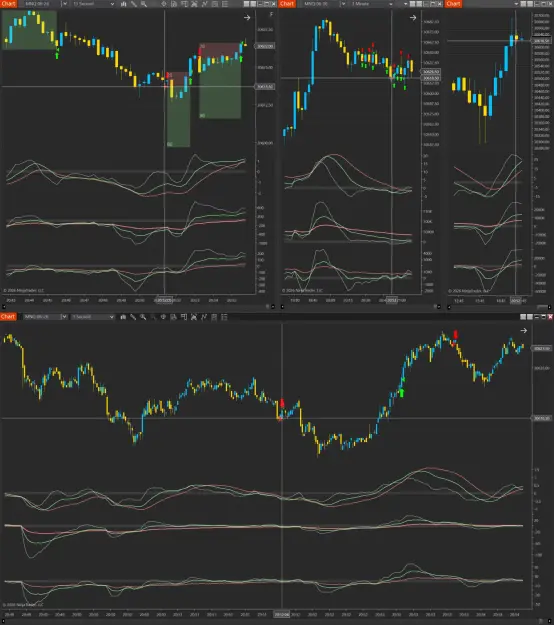554x625 pixels.
Task: Toggle first link square in top-right chart title bar
Action: click(x=523, y=4)
